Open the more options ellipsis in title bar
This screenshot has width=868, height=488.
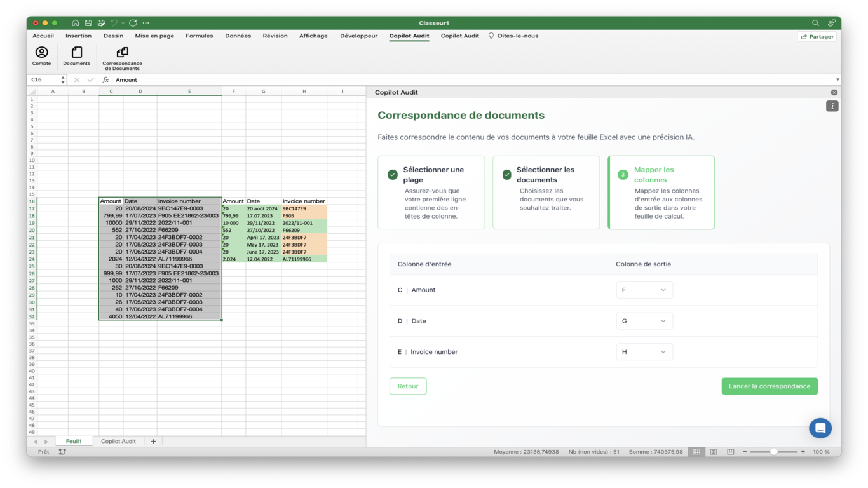coord(146,23)
